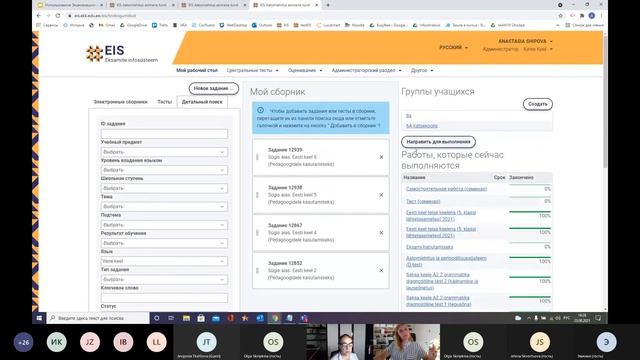Open the Mail app from the taskbar
The height and width of the screenshot is (360, 640).
point(216,318)
